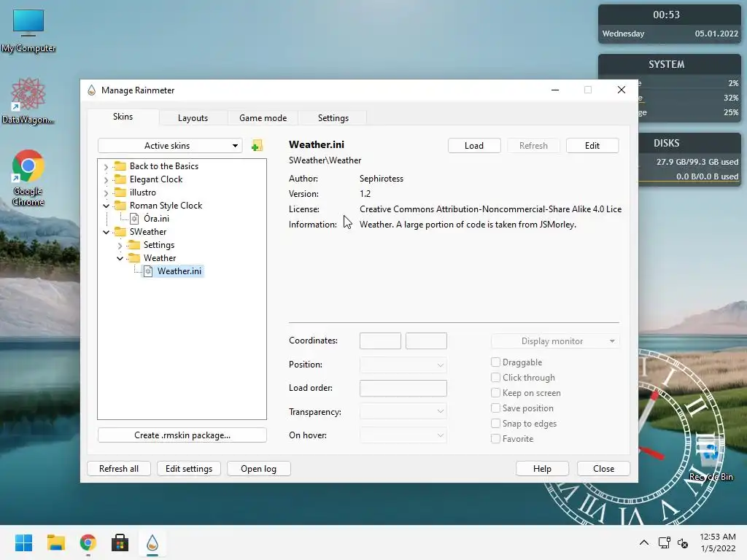The width and height of the screenshot is (747, 560).
Task: Select the SWeather tree item
Action: pyautogui.click(x=147, y=232)
